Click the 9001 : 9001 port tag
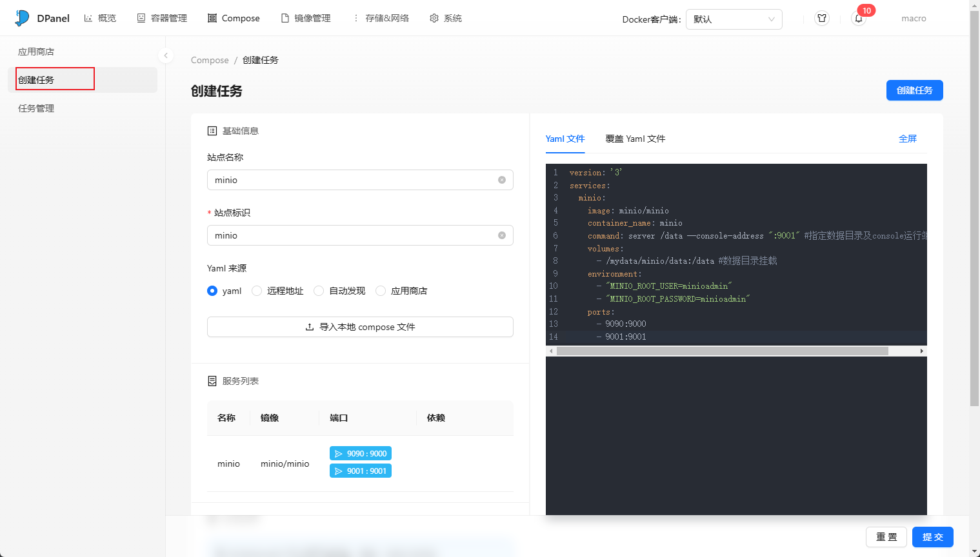Viewport: 980px width, 557px height. tap(361, 471)
